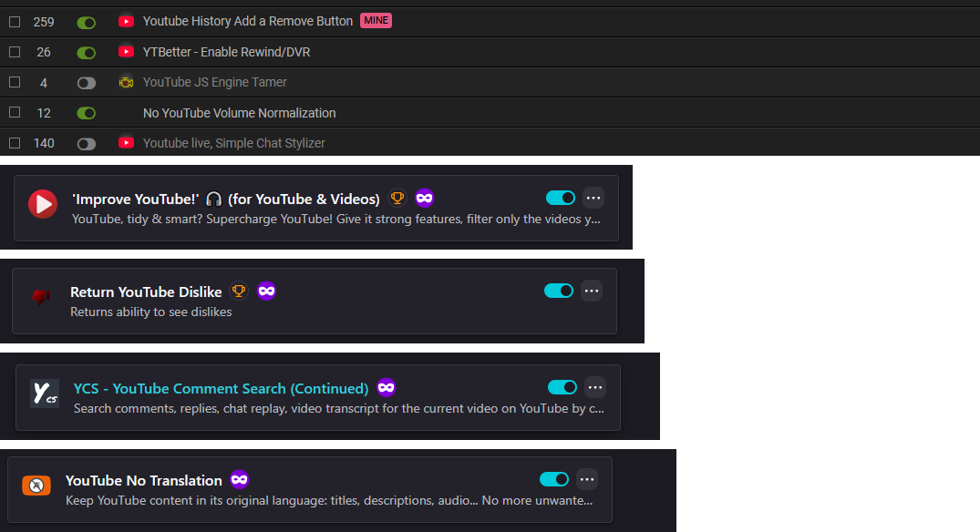This screenshot has width=980, height=532.
Task: Click the purple mask badge next to YCS Comment Search
Action: (x=387, y=387)
